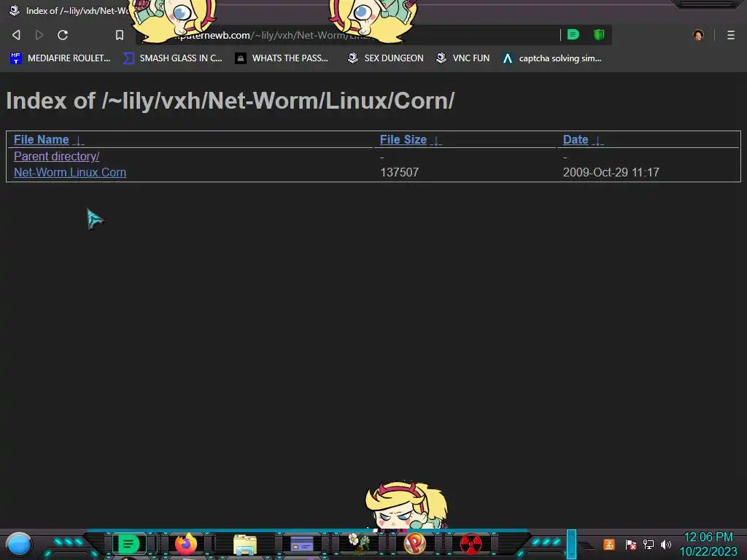Sort listing by File Size header

coord(403,139)
